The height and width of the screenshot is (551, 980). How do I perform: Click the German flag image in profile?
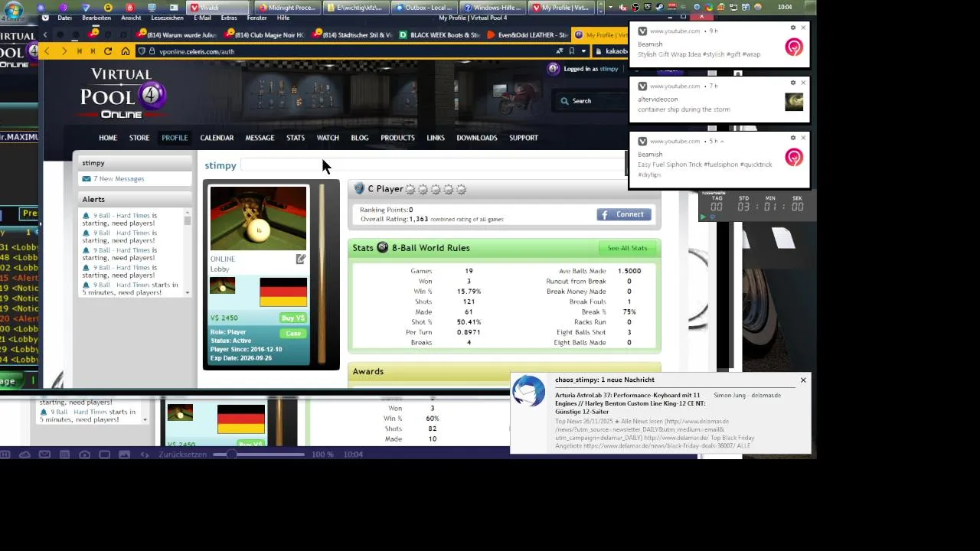[x=283, y=292]
